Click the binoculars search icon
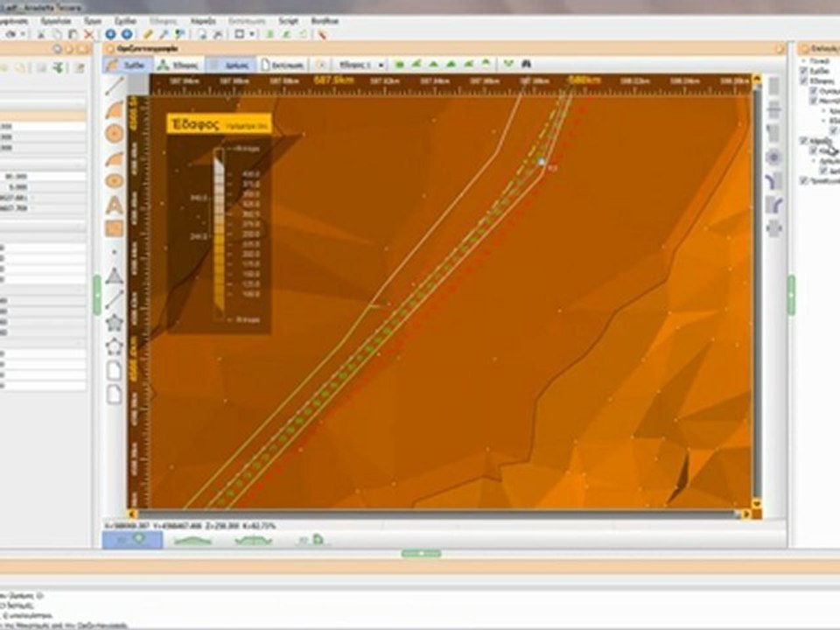This screenshot has height=630, width=840. [x=526, y=64]
